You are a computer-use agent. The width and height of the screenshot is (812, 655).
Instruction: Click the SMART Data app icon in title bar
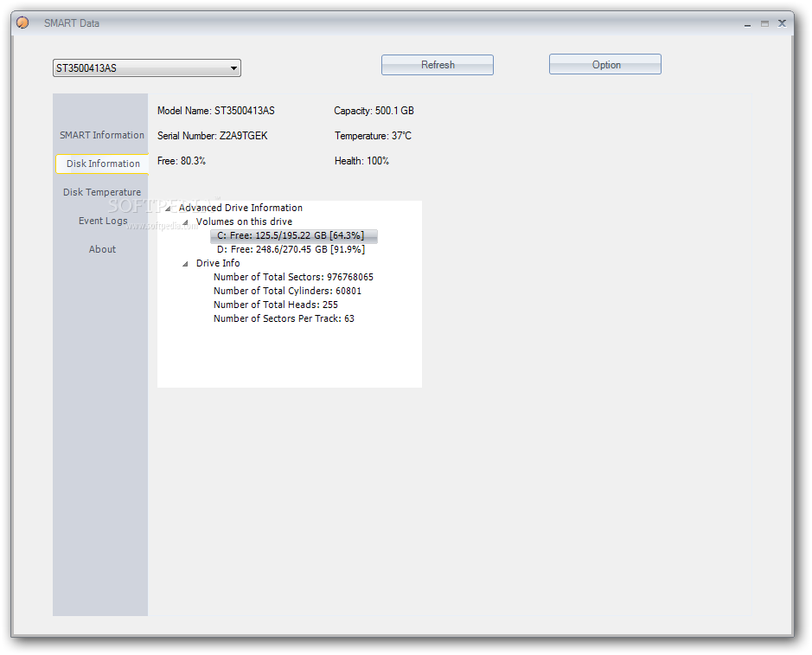tap(22, 22)
